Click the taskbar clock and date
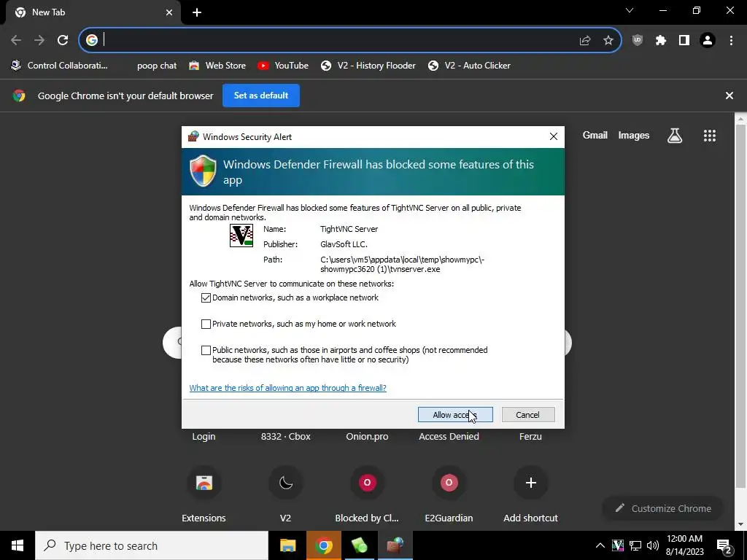 (684, 545)
